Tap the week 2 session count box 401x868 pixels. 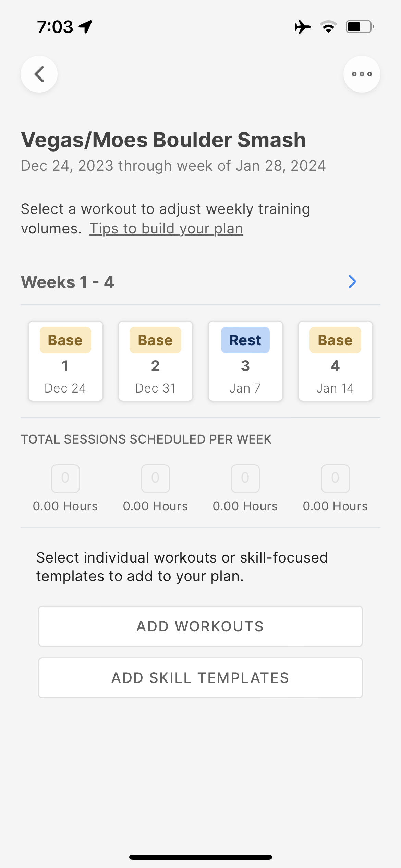156,478
